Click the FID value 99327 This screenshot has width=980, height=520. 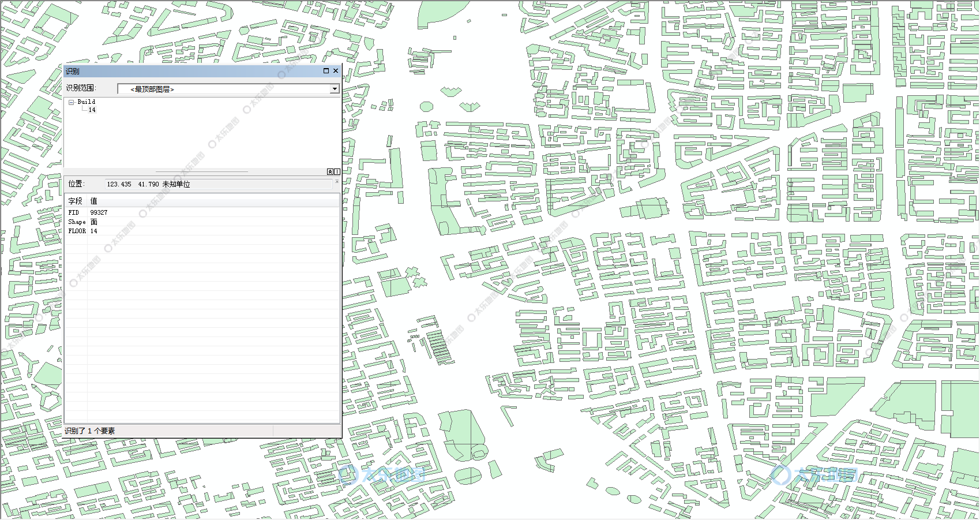pos(99,212)
